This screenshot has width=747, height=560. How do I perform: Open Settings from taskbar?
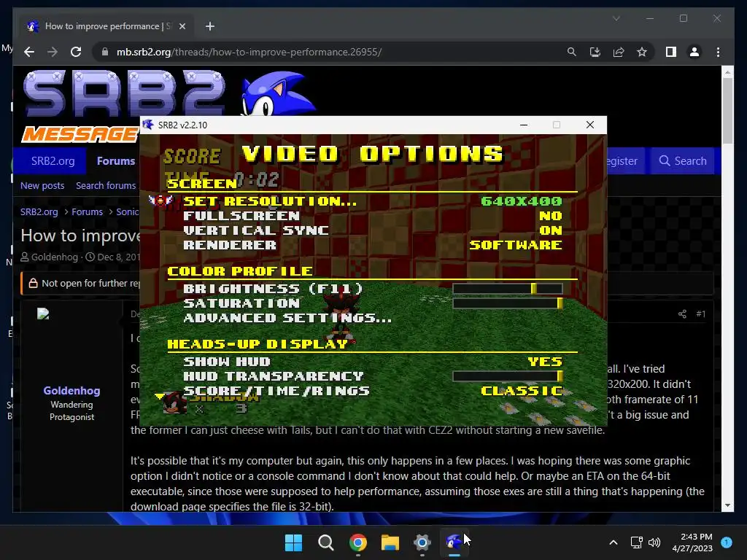(422, 542)
